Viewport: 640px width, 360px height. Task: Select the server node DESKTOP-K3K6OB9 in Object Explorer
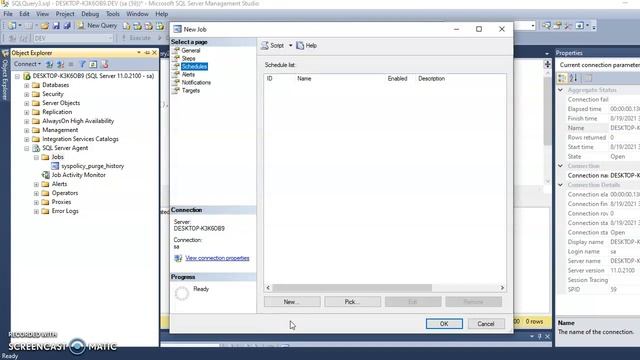[93, 76]
